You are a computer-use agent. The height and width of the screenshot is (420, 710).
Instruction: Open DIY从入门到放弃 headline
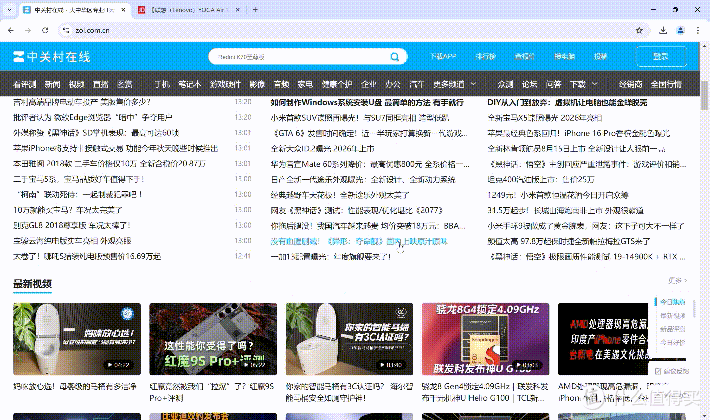tap(567, 102)
